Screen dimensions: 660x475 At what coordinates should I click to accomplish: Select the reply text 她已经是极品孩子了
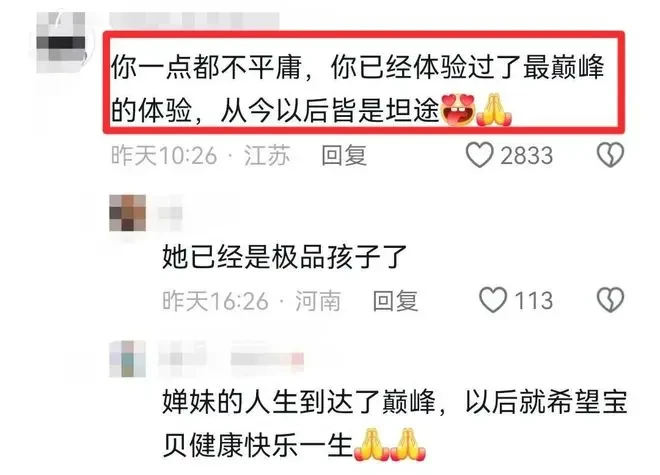pos(285,256)
